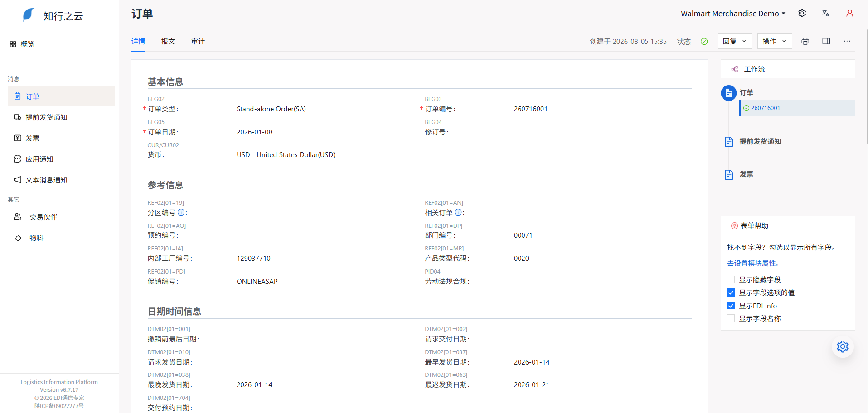The height and width of the screenshot is (413, 868).
Task: Open 概览 in the sidebar
Action: tap(28, 44)
